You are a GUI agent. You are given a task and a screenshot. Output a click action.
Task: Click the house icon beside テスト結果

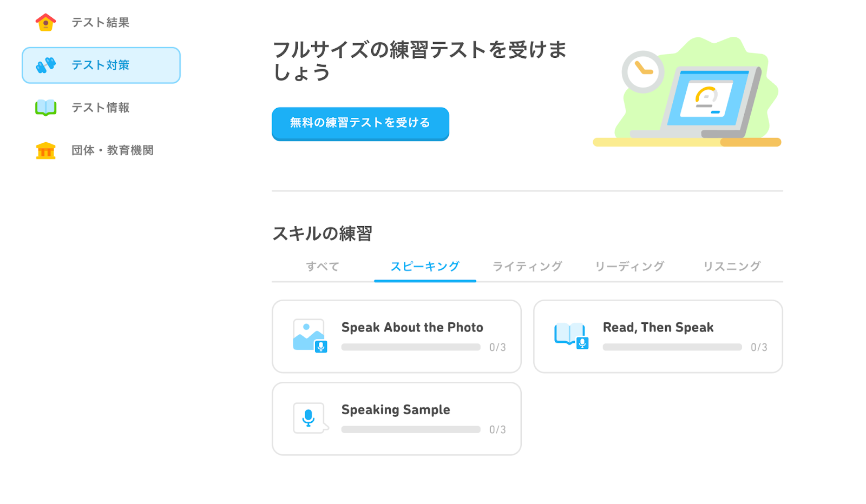point(45,22)
